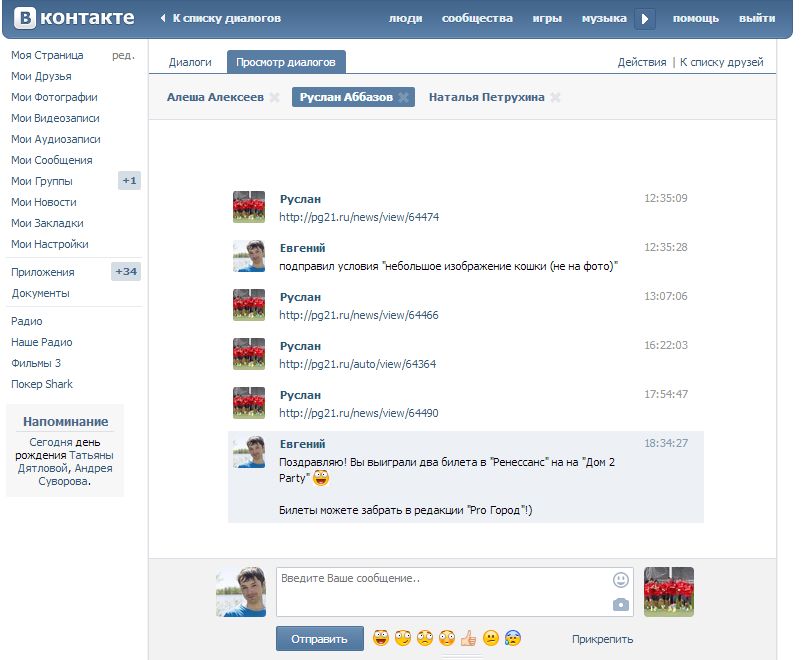The width and height of the screenshot is (802, 660).
Task: Click the +34 Приложения counter badge
Action: [x=127, y=272]
